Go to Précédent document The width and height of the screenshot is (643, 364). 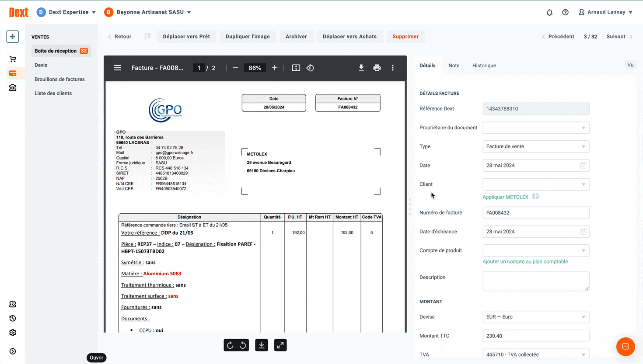tap(558, 37)
